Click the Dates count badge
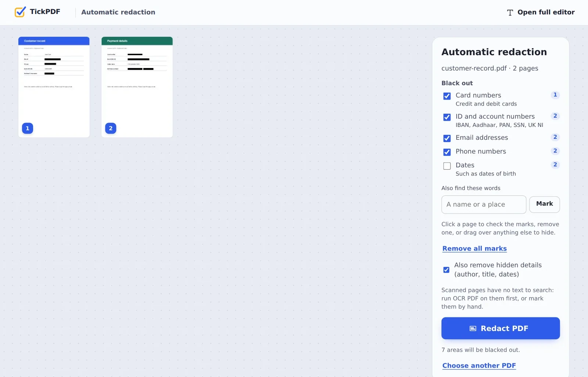Viewport: 588px width, 377px height. [555, 165]
